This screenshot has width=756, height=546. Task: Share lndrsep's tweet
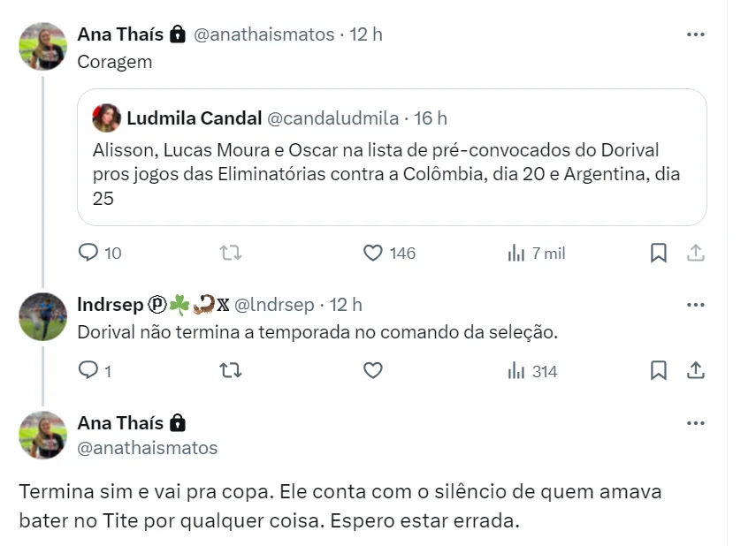click(696, 371)
